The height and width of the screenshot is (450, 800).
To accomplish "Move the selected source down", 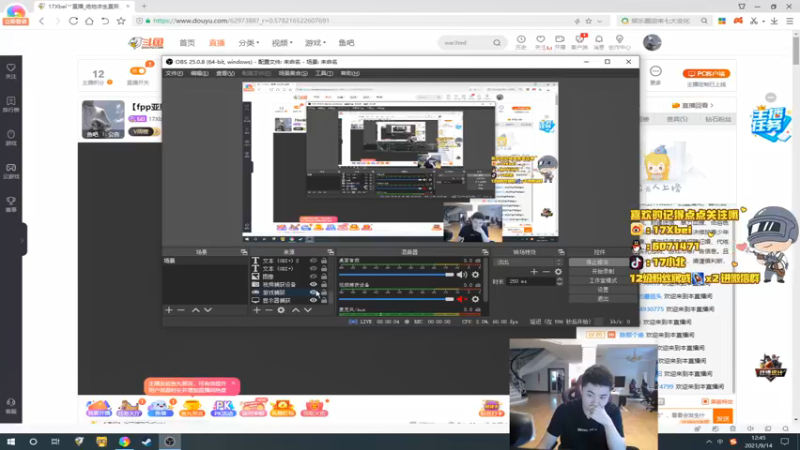I will [x=308, y=310].
